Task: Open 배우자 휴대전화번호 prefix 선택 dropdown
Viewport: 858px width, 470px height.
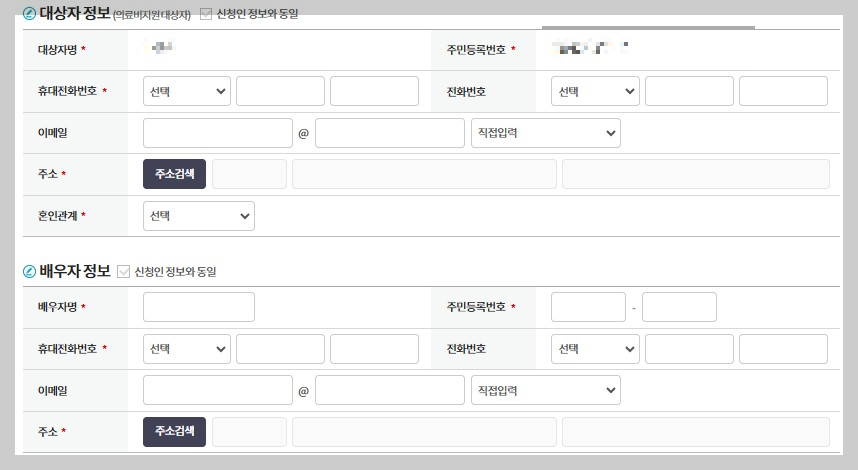Action: (187, 349)
